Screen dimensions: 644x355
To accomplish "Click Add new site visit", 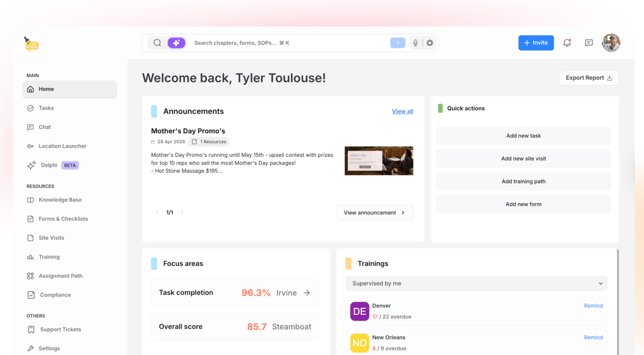I will click(x=524, y=159).
